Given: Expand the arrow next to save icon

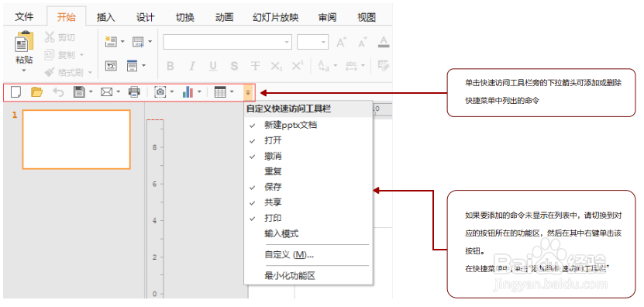Looking at the screenshot, I should pyautogui.click(x=91, y=92).
